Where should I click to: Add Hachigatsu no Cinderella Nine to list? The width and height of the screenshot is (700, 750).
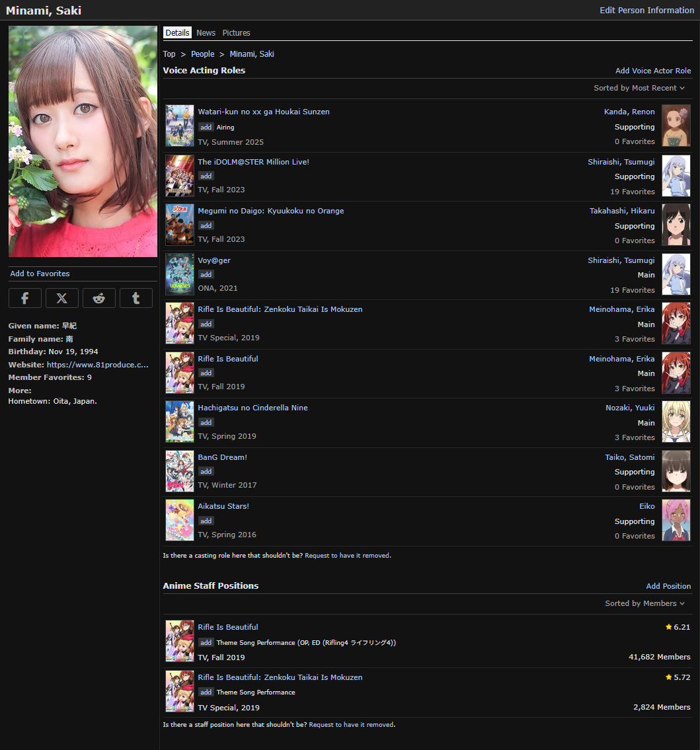tap(206, 422)
